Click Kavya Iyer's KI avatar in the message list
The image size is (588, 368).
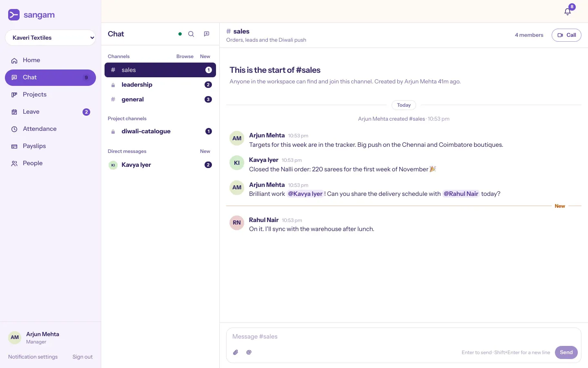pyautogui.click(x=237, y=163)
